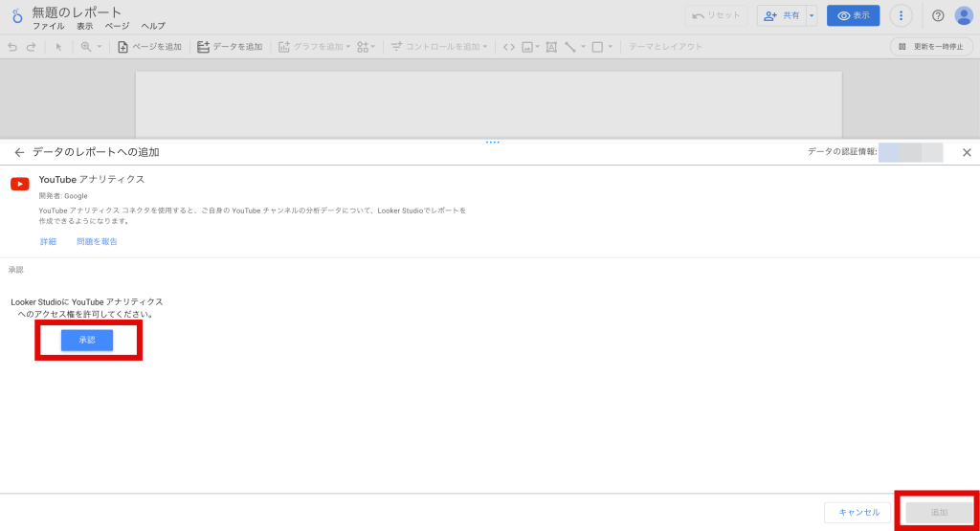Click the greyed 追加 add button
This screenshot has height=531, width=980.
(939, 512)
